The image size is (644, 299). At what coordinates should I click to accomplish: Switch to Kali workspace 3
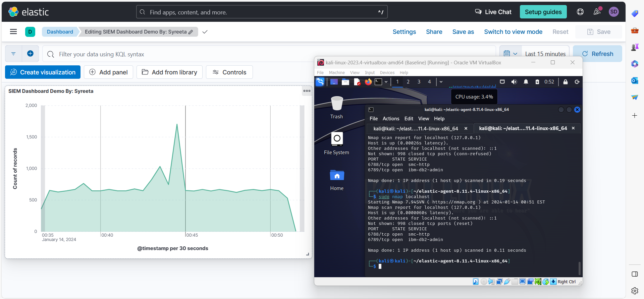coord(419,82)
